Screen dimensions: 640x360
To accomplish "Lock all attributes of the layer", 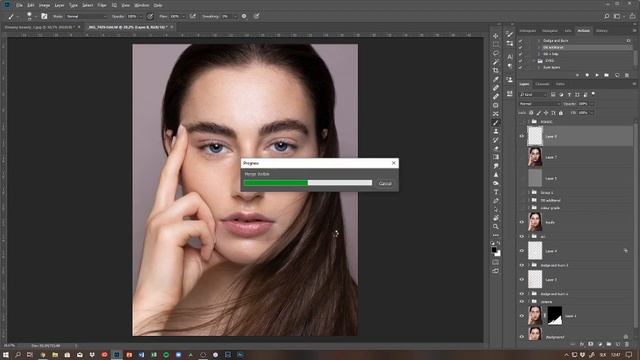I will [x=561, y=113].
